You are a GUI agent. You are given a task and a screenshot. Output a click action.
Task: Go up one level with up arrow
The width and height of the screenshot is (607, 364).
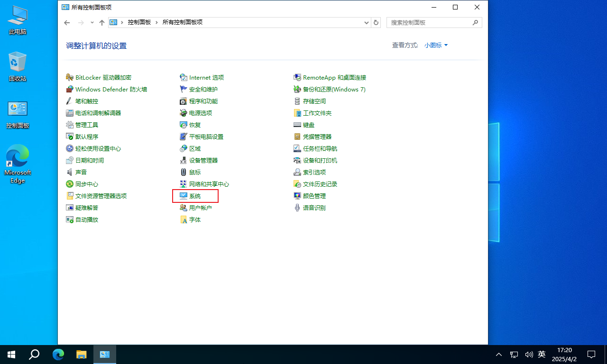[x=101, y=22]
